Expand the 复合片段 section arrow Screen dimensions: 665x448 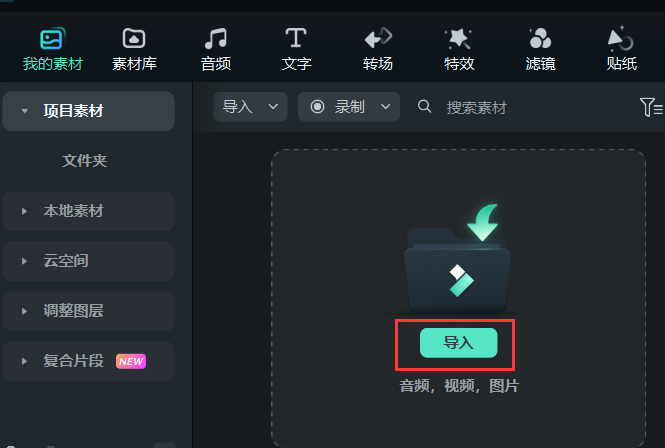pyautogui.click(x=25, y=361)
